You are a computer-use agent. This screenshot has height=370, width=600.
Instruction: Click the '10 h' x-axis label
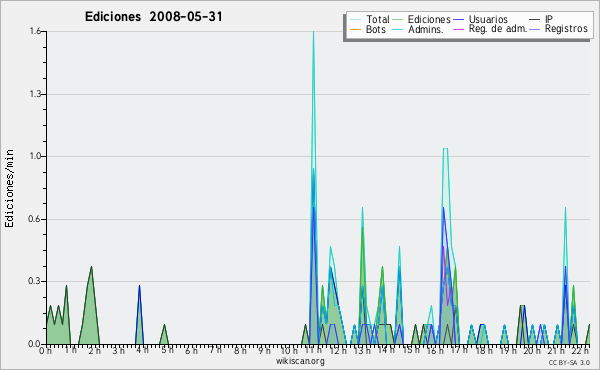point(289,350)
